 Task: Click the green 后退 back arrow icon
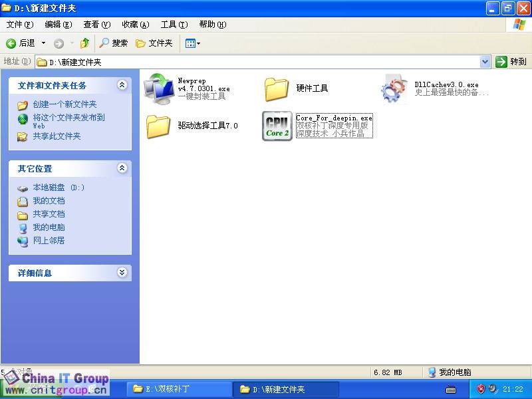point(11,43)
